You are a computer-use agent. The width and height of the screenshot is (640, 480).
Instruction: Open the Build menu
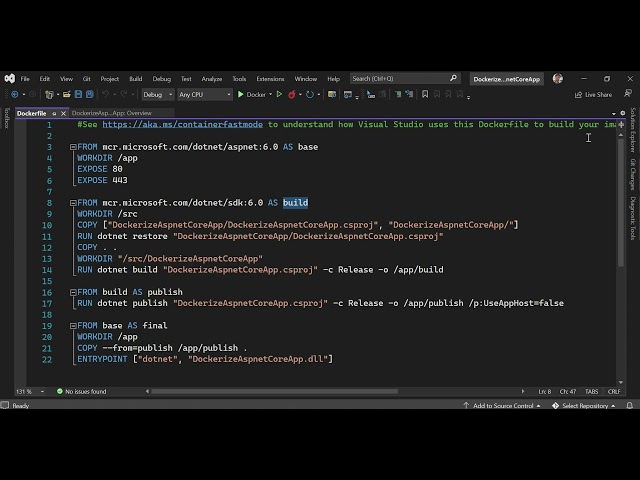pos(136,79)
